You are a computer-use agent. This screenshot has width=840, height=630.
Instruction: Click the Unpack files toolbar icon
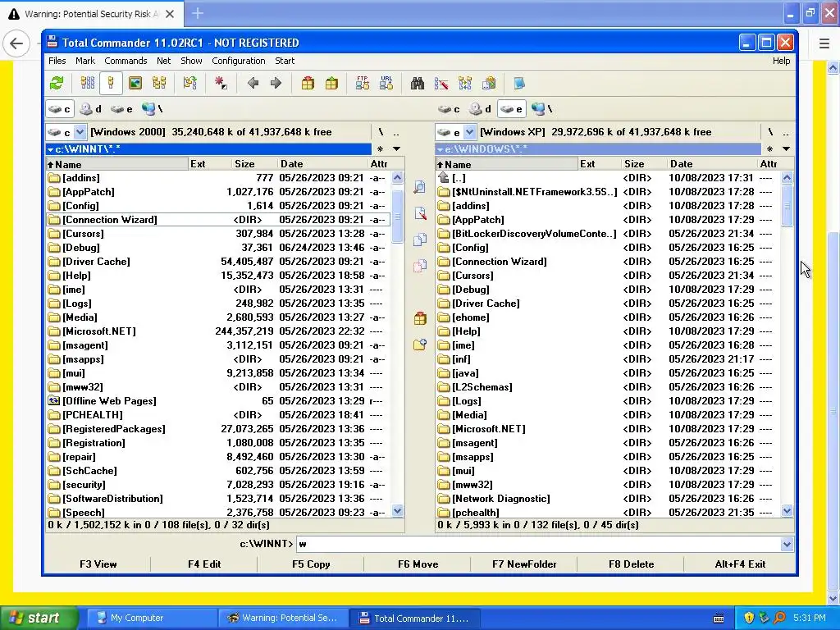[331, 83]
